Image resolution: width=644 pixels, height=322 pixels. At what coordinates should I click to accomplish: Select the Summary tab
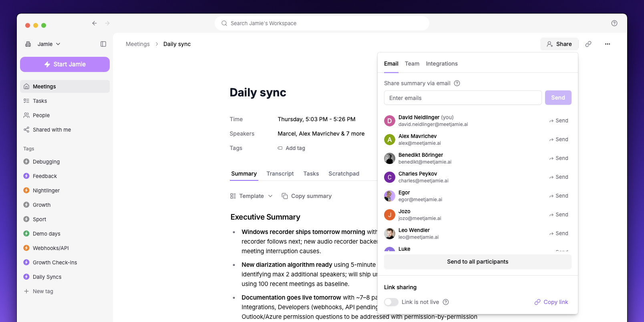coord(244,174)
